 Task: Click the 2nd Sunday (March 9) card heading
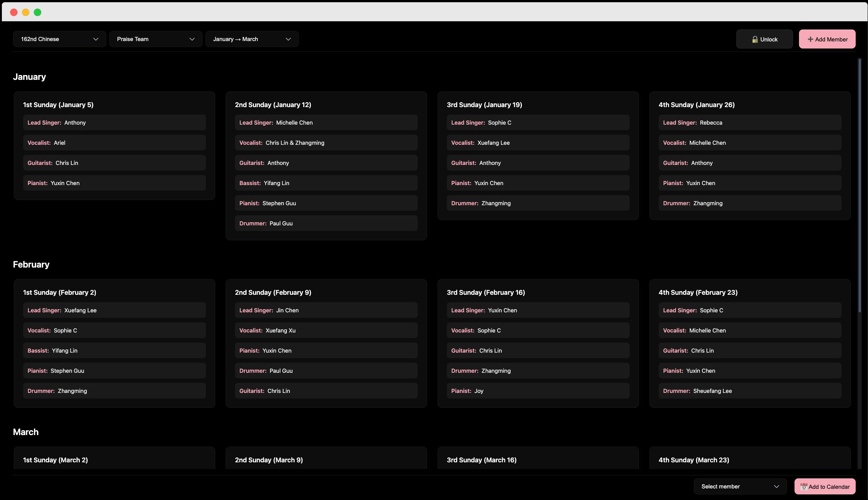click(x=269, y=460)
